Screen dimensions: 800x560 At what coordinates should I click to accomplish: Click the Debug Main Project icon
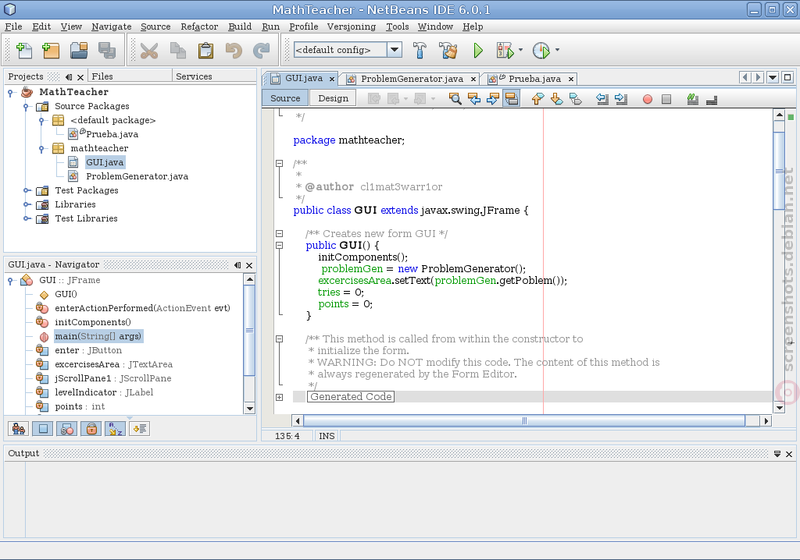tap(505, 50)
